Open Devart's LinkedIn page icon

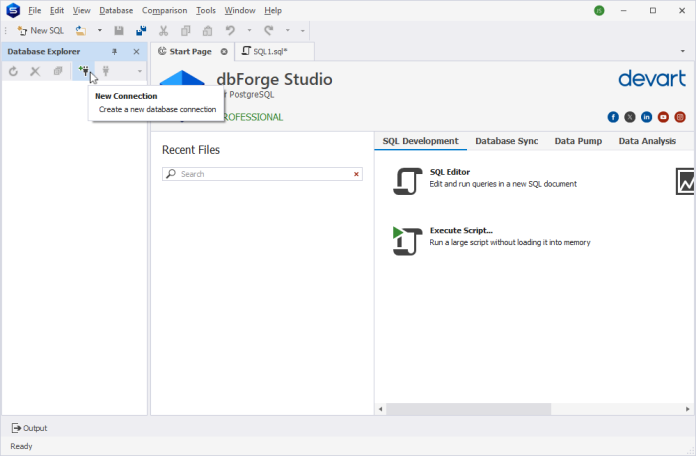click(647, 117)
